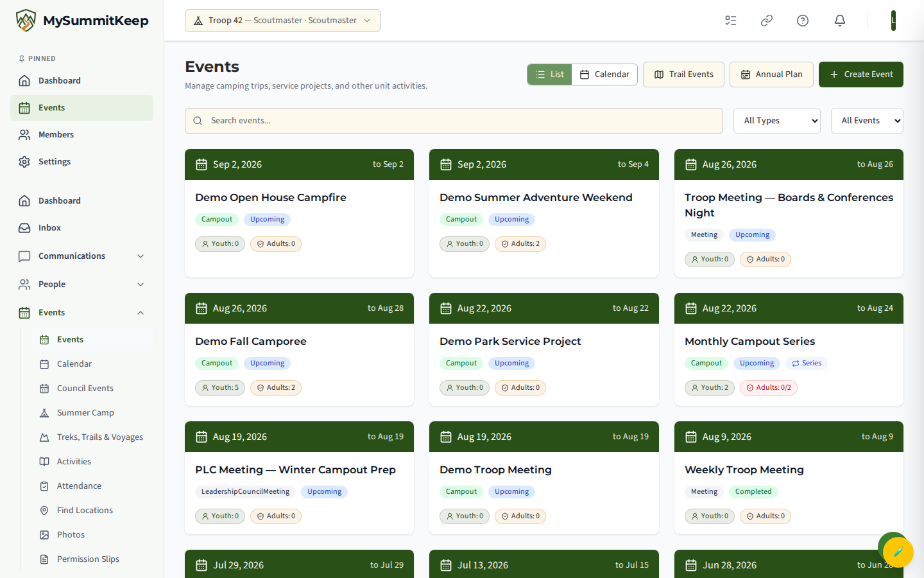
Task: Open pinned Events item
Action: tap(81, 108)
